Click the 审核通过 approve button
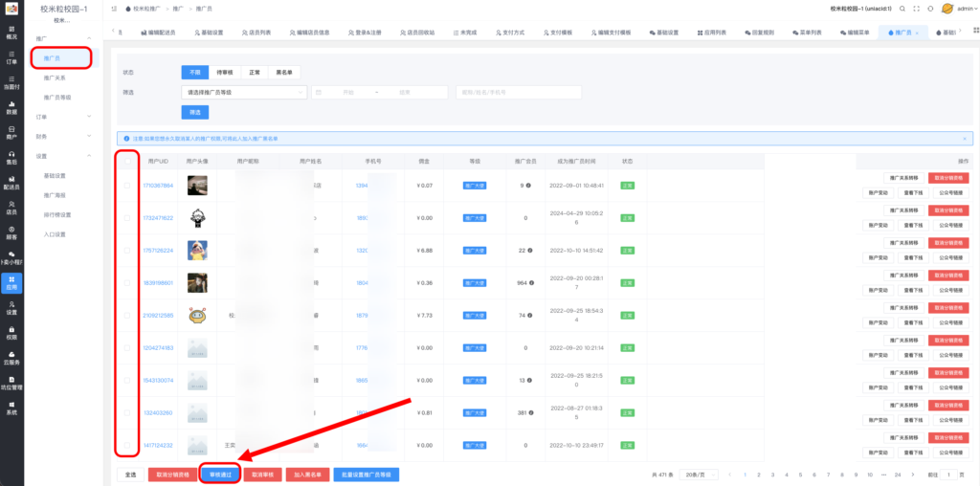Image resolution: width=980 pixels, height=486 pixels. [x=219, y=474]
